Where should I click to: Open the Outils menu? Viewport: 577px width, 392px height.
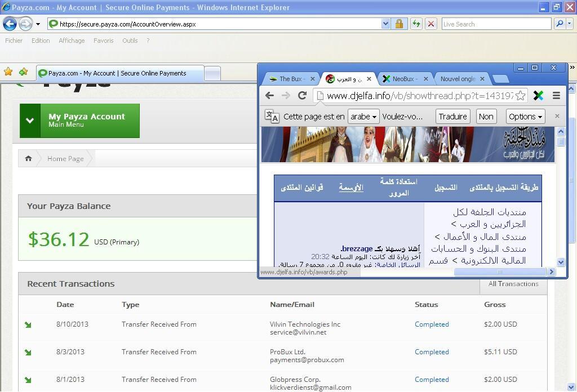(x=130, y=41)
